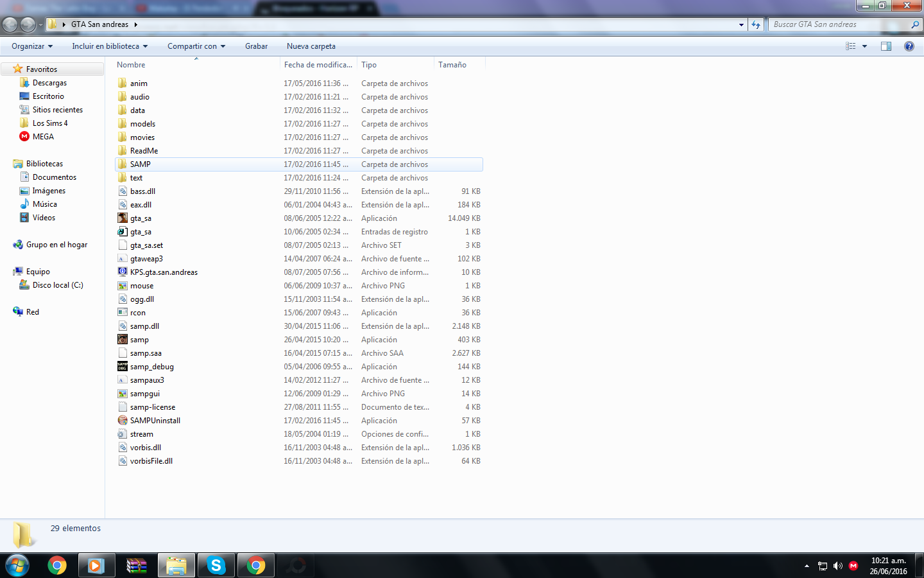Viewport: 924px width, 578px height.
Task: Click the forward navigation arrow
Action: [x=28, y=24]
